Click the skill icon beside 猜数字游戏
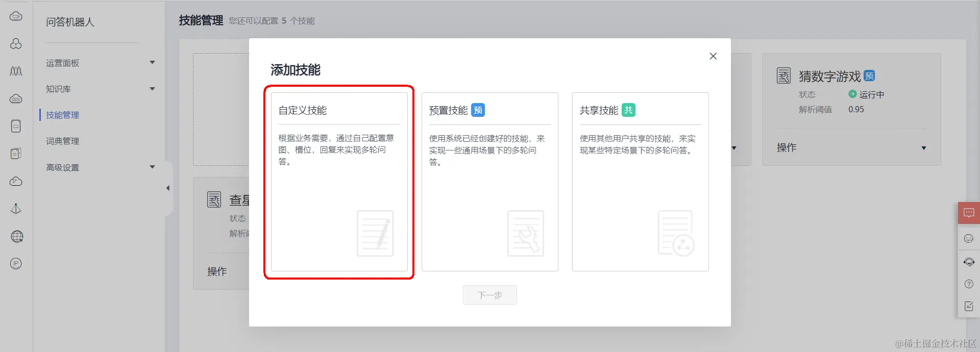Viewport: 980px width, 352px height. (x=783, y=76)
